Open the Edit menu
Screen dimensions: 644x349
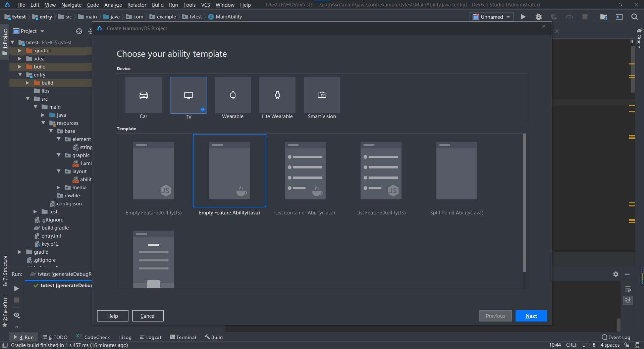point(35,5)
